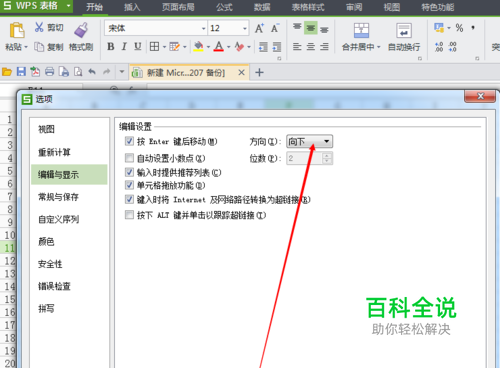Toggle the 单元格拖放功能 checkbox
The width and height of the screenshot is (500, 368).
129,185
